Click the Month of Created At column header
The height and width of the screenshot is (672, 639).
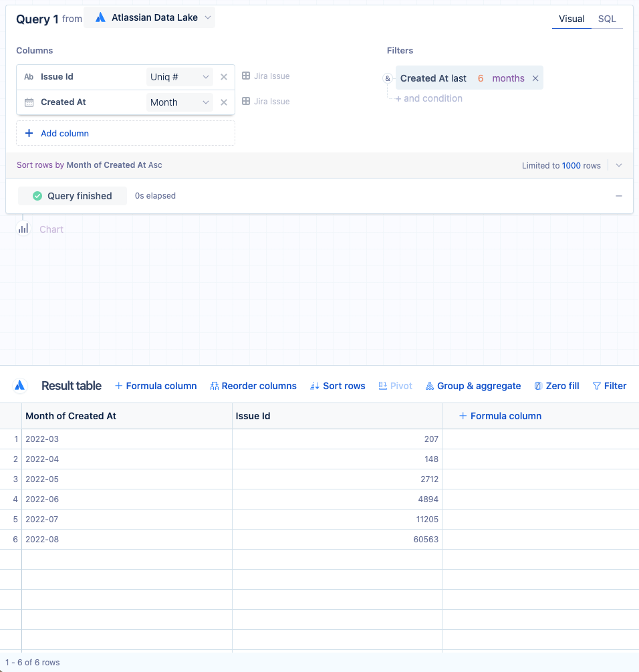[x=127, y=416]
